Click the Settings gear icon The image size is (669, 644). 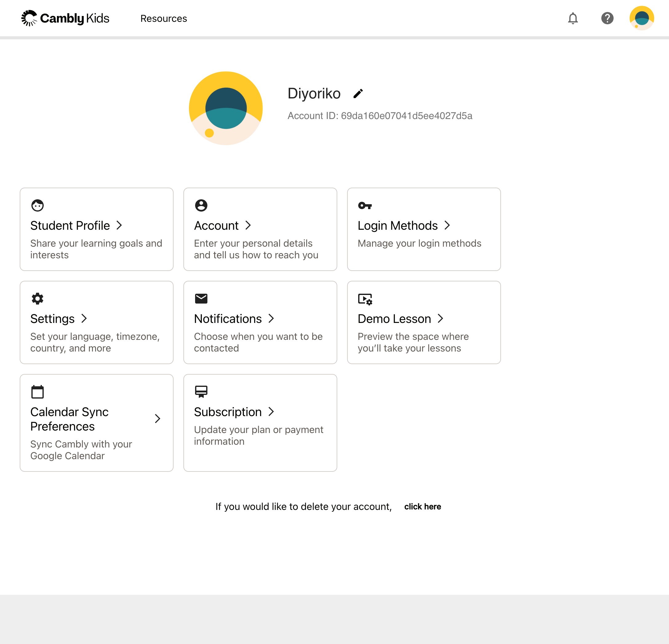38,298
